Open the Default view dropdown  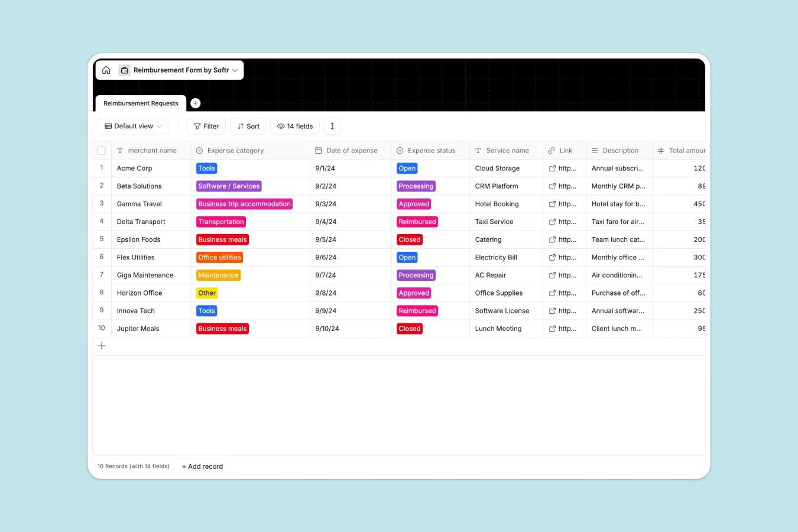click(133, 126)
